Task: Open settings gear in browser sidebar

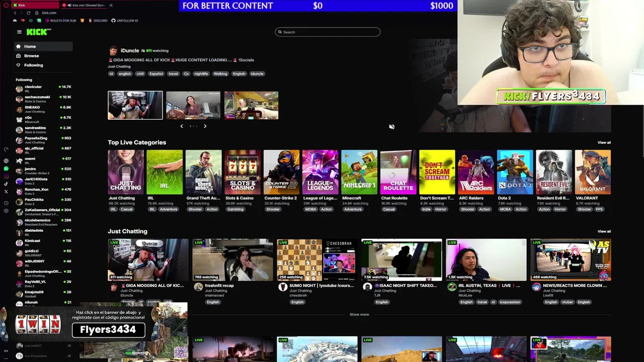Action: [6, 211]
